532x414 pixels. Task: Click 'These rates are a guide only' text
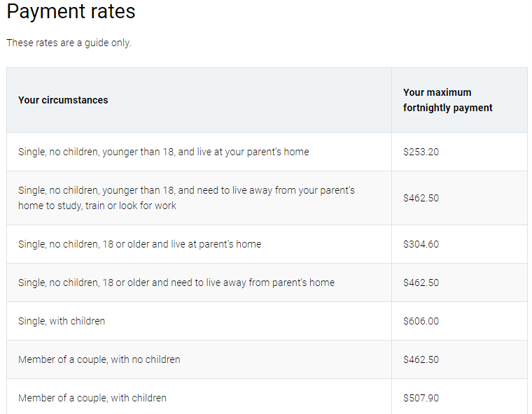tap(69, 43)
